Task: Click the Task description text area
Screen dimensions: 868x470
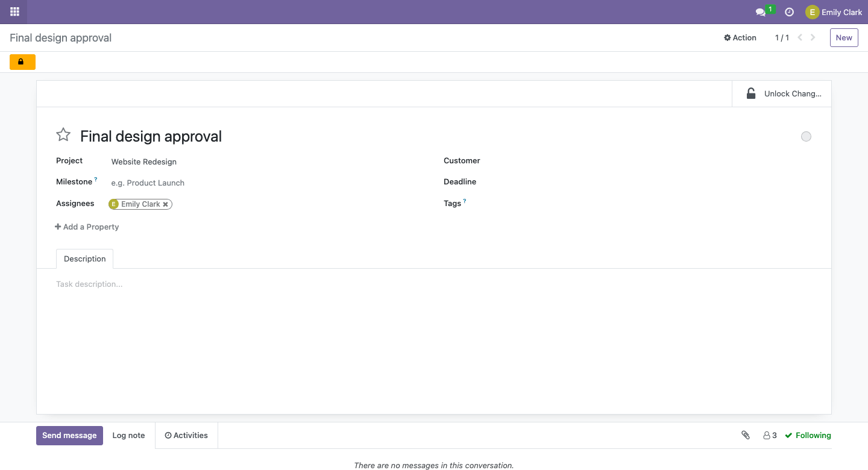Action: pyautogui.click(x=434, y=284)
